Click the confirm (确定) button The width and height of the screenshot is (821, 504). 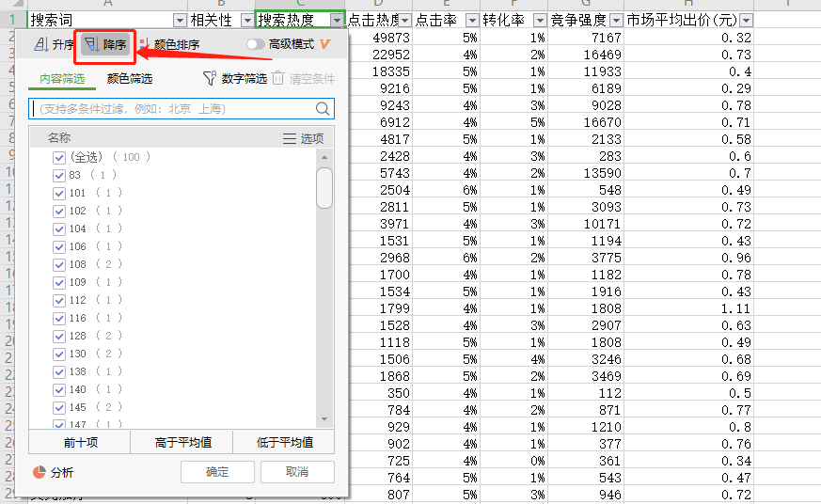coord(217,472)
